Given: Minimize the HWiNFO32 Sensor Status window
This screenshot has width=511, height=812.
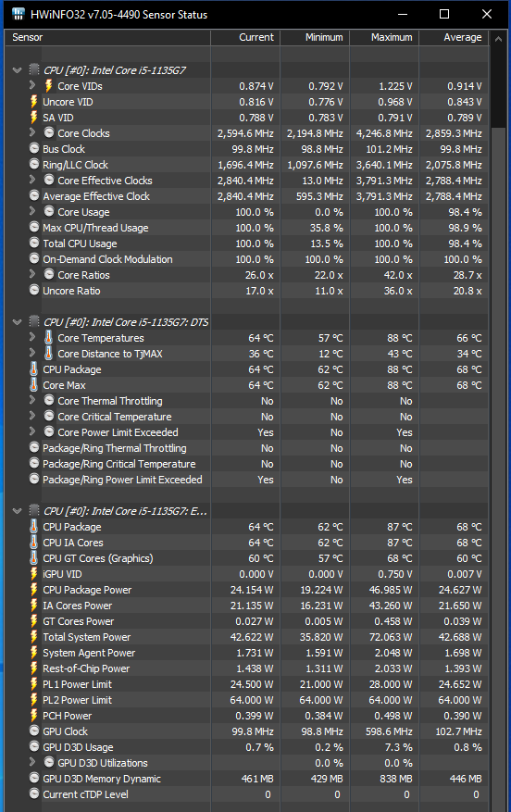Looking at the screenshot, I should point(403,14).
